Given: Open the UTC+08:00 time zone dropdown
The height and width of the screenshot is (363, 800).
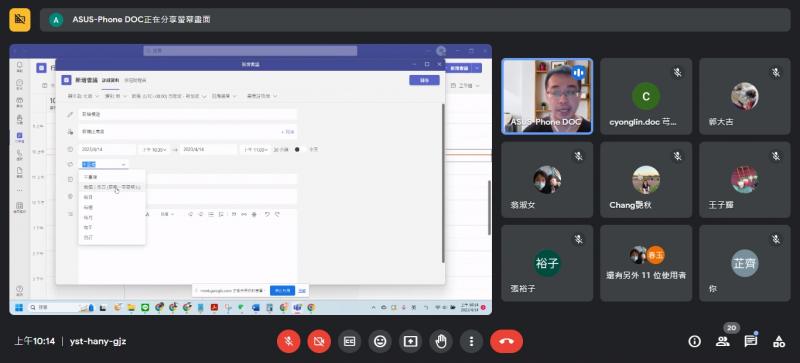Looking at the screenshot, I should click(168, 96).
